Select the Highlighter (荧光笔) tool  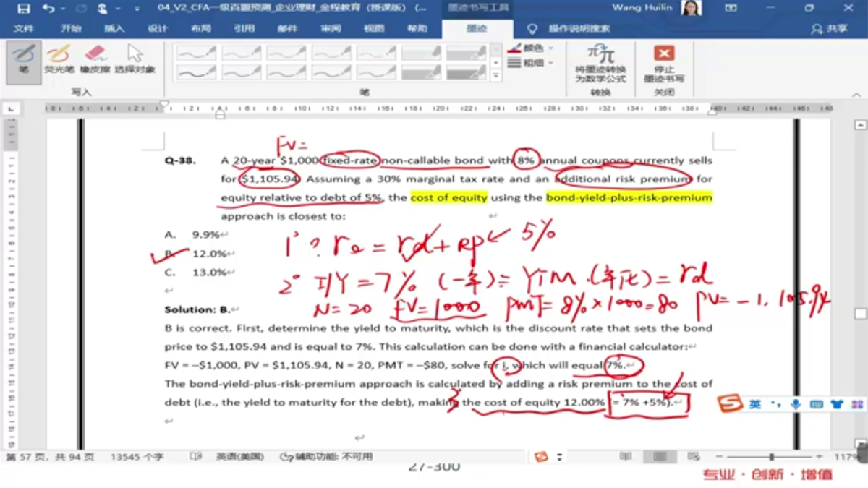coord(59,60)
